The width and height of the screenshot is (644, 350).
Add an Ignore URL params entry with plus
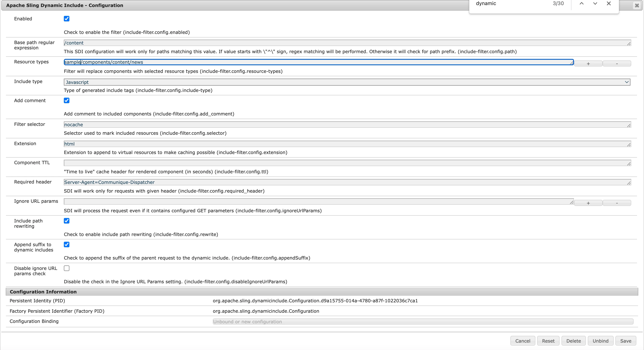pos(588,203)
